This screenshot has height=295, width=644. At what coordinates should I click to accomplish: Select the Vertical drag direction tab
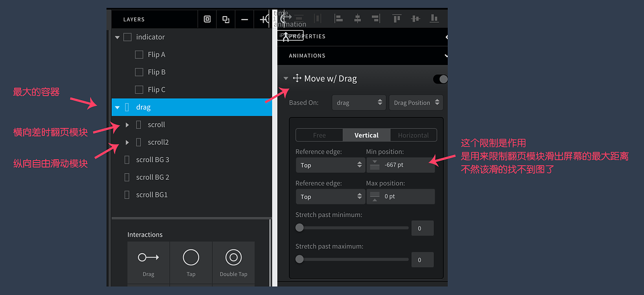click(366, 135)
